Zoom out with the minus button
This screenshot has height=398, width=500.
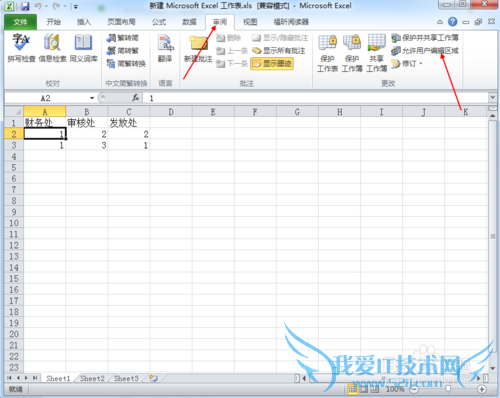tap(414, 389)
